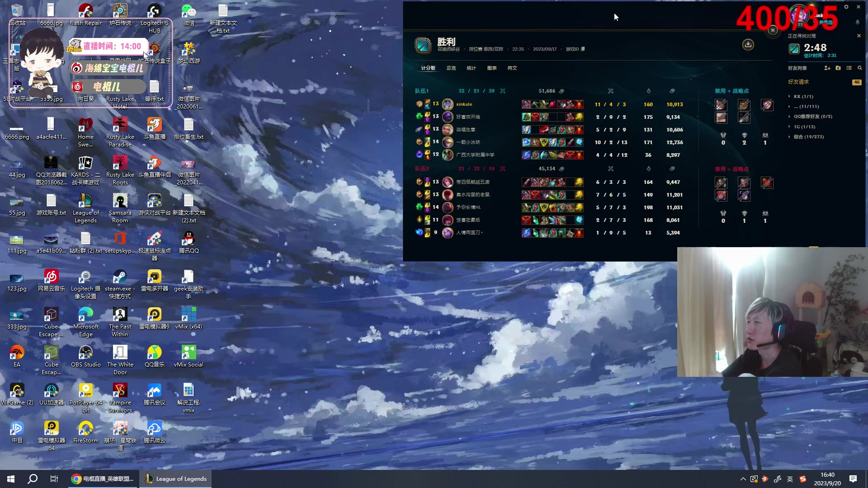Download the match replay in League client

coord(748,44)
